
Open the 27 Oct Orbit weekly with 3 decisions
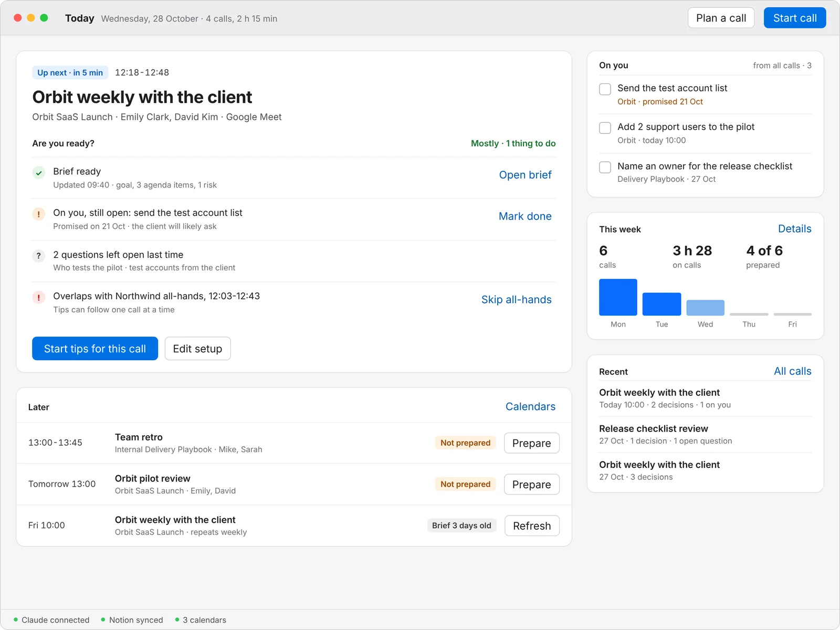[705, 471]
